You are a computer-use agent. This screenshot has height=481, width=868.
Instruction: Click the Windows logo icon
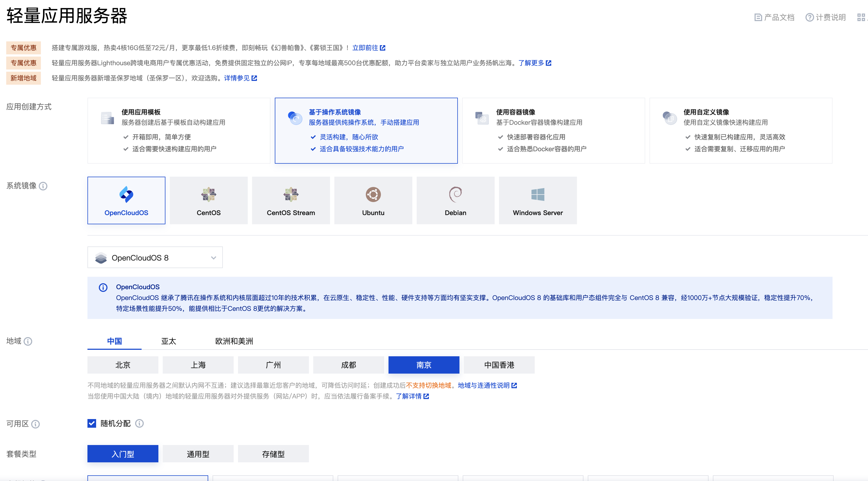click(x=537, y=195)
